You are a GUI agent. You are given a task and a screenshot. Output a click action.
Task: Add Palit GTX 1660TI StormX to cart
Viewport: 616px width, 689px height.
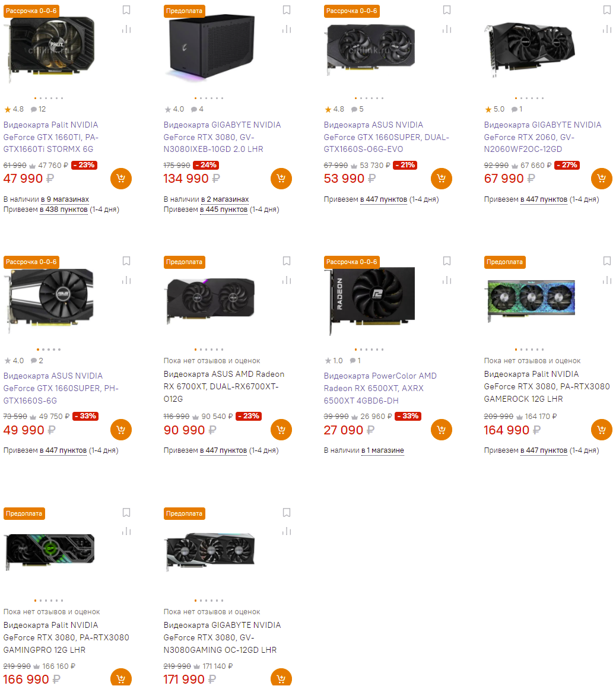pyautogui.click(x=121, y=179)
